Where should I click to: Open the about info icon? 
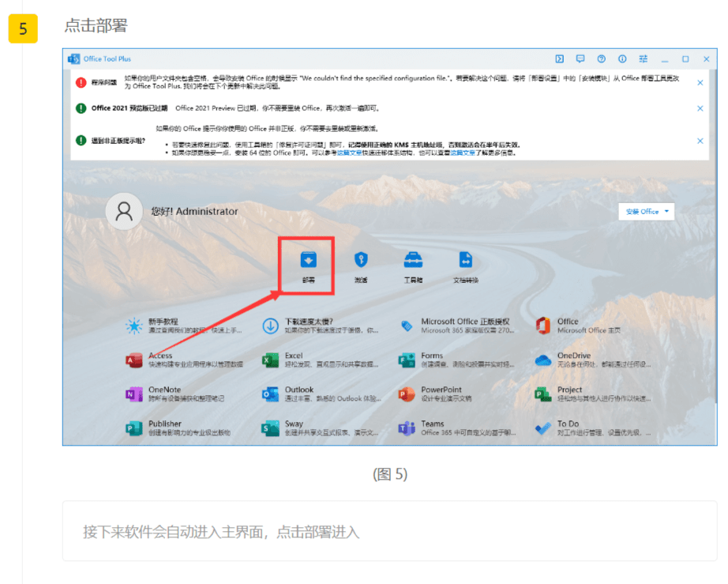pos(622,59)
